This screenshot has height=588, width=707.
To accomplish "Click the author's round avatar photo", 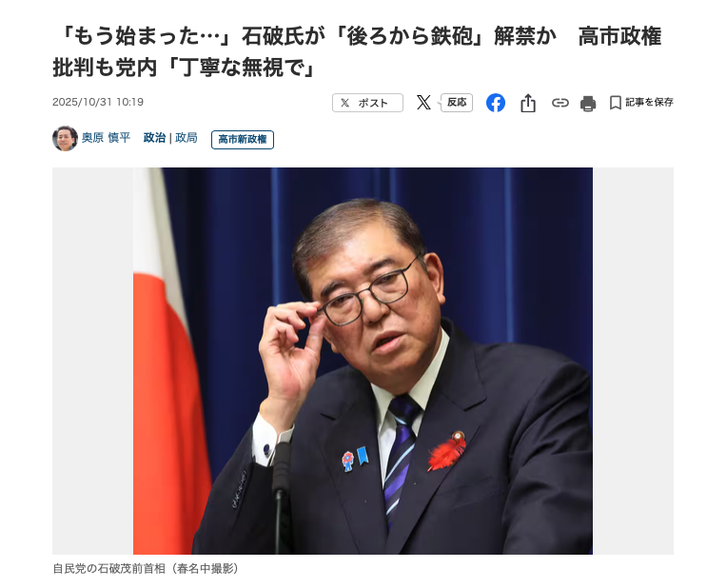I will 65,138.
